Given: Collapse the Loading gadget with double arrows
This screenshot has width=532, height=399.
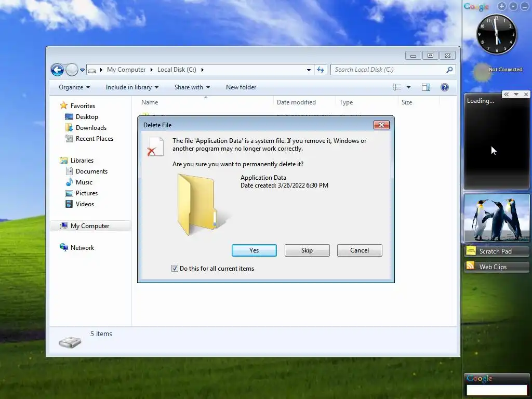Looking at the screenshot, I should click(506, 95).
